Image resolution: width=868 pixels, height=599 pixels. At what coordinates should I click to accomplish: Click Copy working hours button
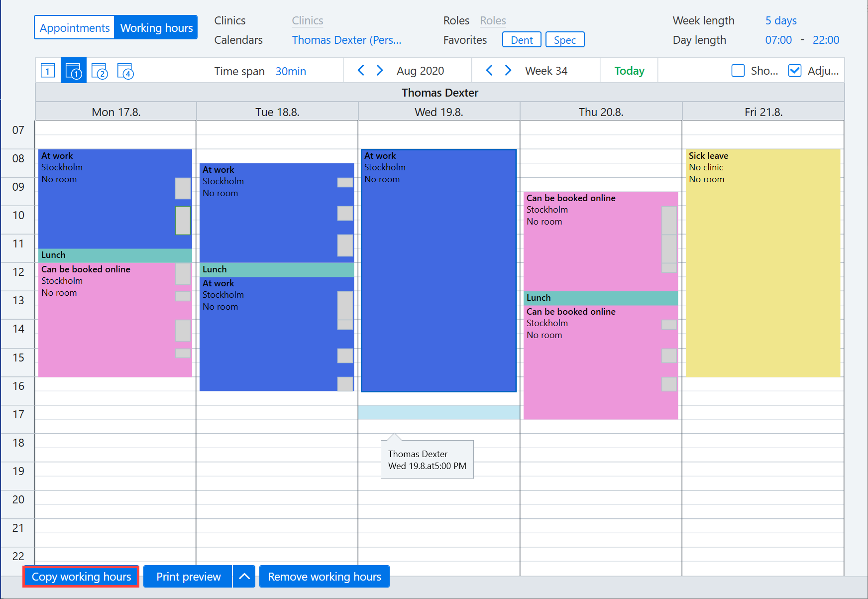(x=81, y=576)
